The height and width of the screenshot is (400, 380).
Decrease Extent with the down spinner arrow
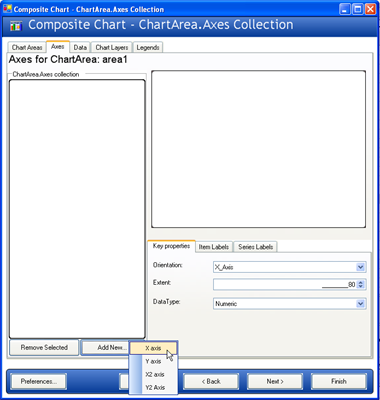click(x=361, y=287)
